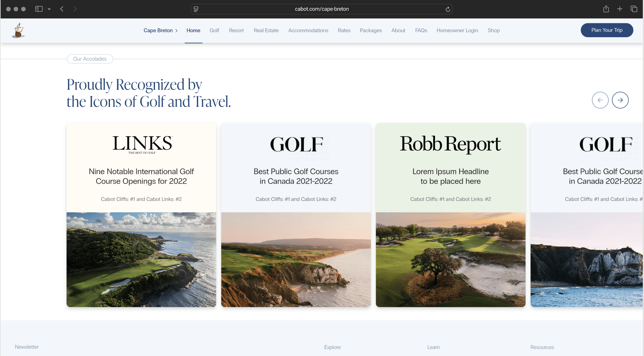The width and height of the screenshot is (644, 356).
Task: Click the browser back arrow
Action: pyautogui.click(x=62, y=9)
